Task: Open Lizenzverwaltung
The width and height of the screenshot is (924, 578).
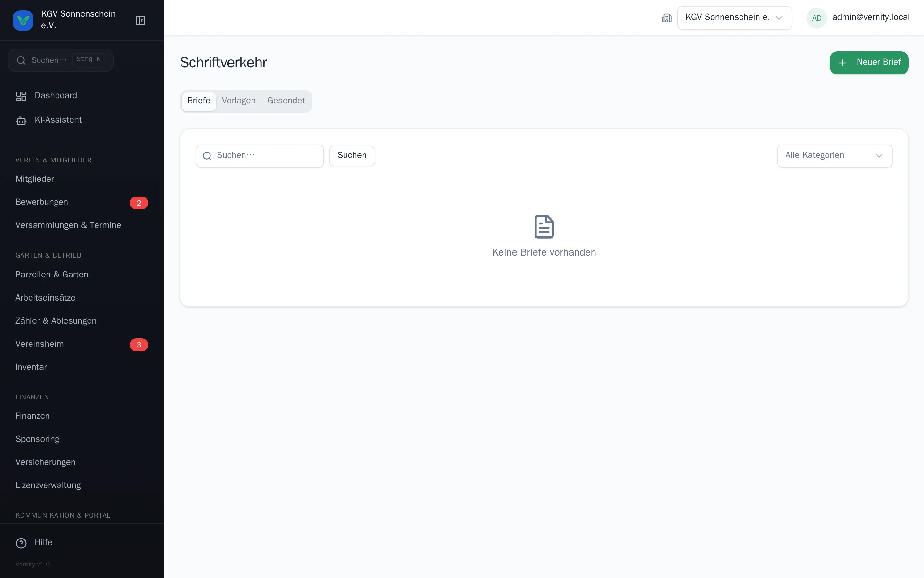Action: click(82, 485)
